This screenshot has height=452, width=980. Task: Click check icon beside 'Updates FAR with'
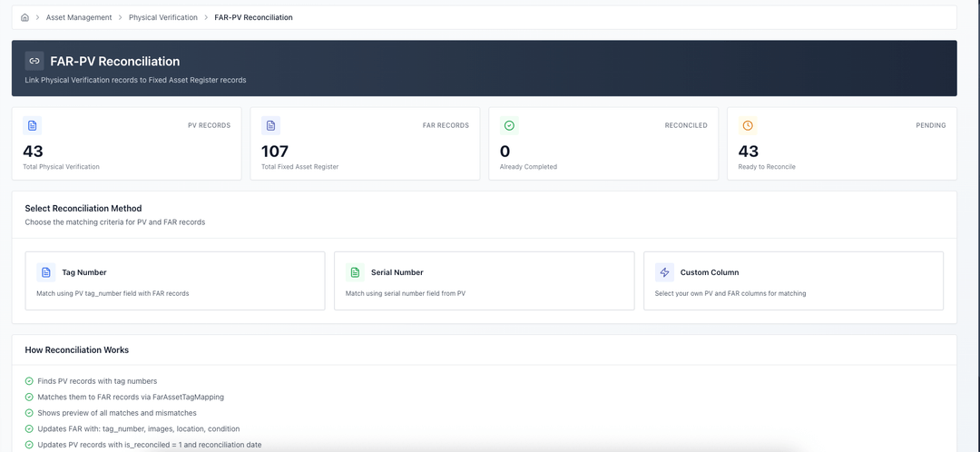(x=29, y=429)
